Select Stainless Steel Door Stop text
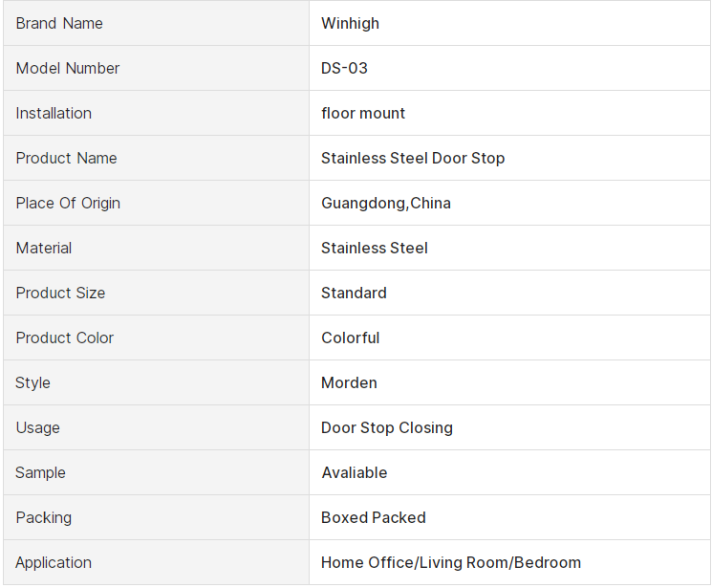Screen dimensions: 712x588 pos(413,158)
